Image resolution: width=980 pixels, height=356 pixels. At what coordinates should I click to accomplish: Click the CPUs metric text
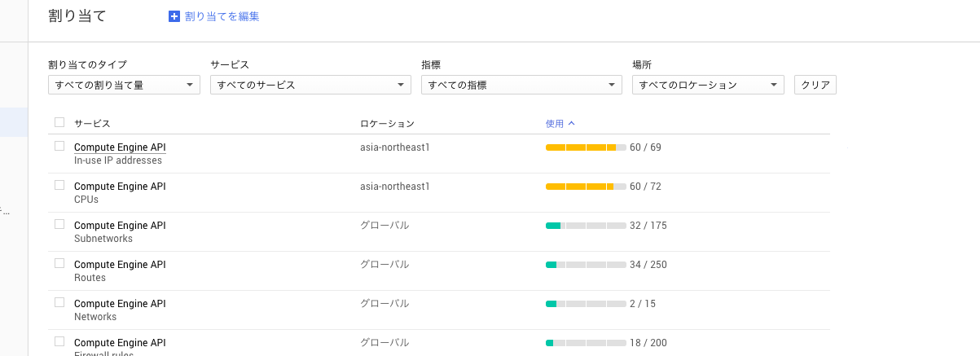click(x=86, y=200)
